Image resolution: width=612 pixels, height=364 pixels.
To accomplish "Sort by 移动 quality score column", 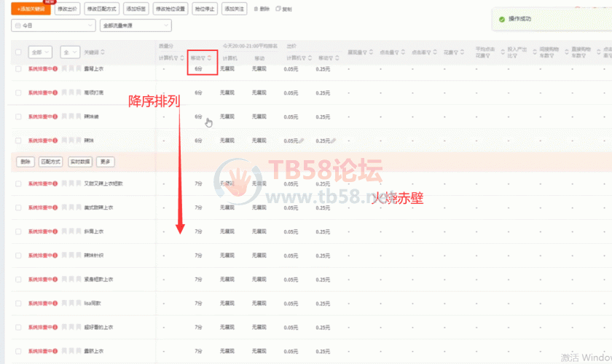I will [200, 58].
